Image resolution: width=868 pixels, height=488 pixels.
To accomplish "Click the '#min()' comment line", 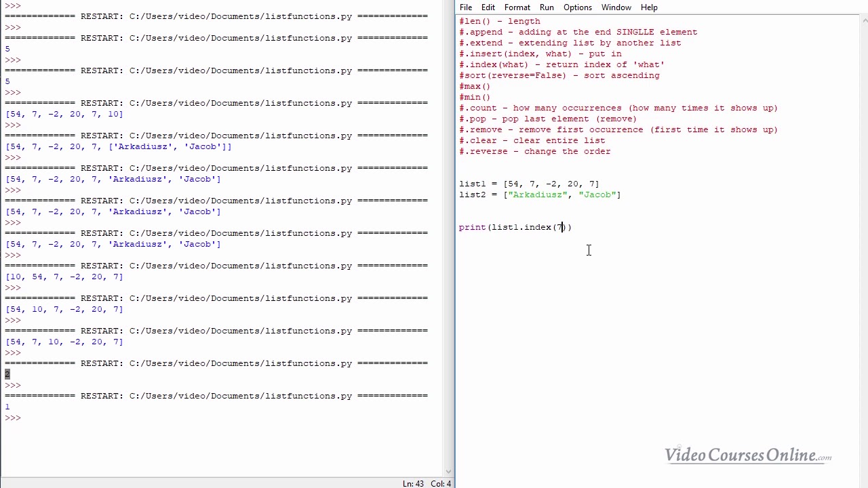I will point(475,97).
